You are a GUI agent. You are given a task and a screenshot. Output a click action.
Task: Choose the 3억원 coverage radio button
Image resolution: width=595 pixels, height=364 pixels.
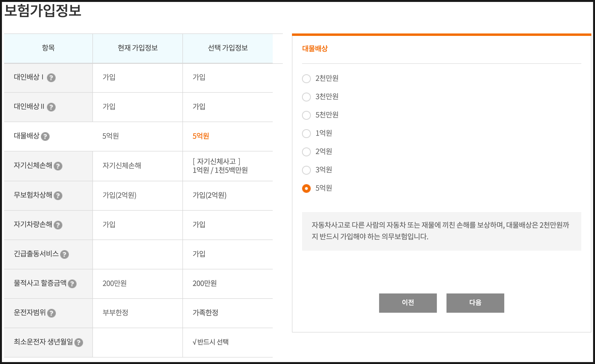pos(306,170)
